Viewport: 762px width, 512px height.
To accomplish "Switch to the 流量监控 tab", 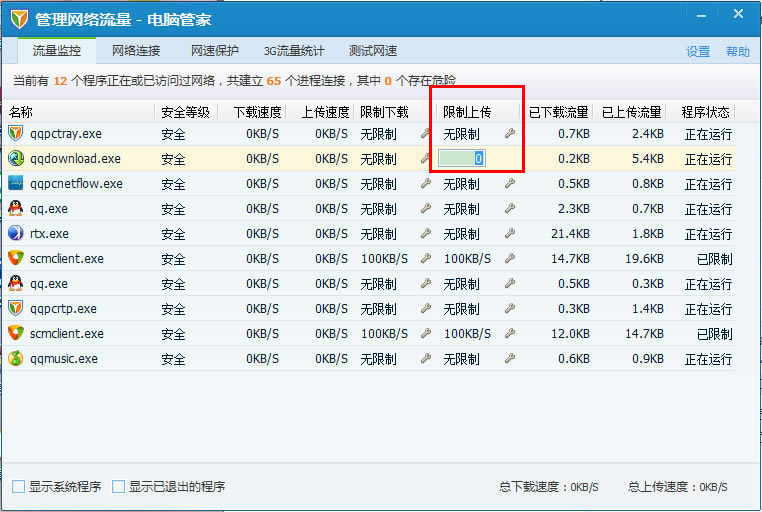I will pyautogui.click(x=57, y=51).
